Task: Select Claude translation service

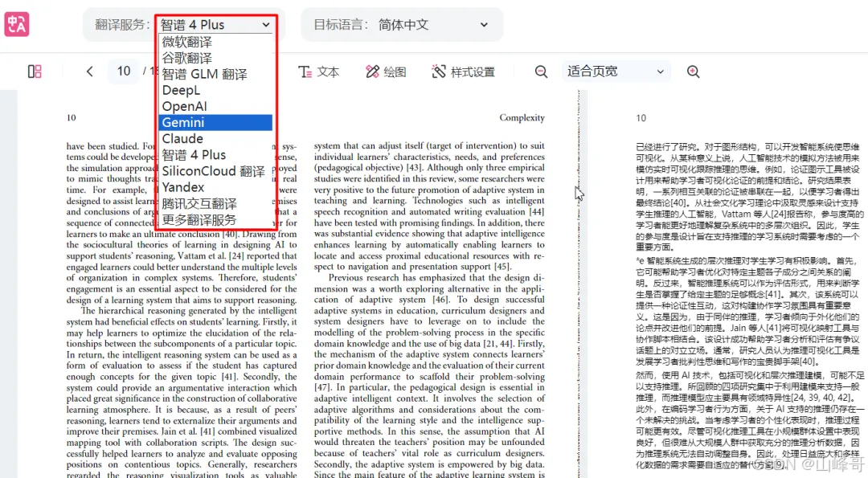Action: 215,138
